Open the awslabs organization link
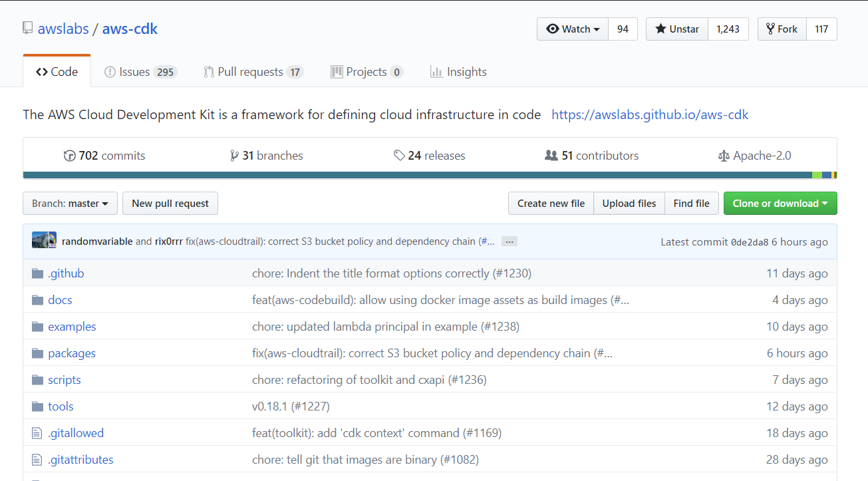This screenshot has width=868, height=481. [63, 29]
